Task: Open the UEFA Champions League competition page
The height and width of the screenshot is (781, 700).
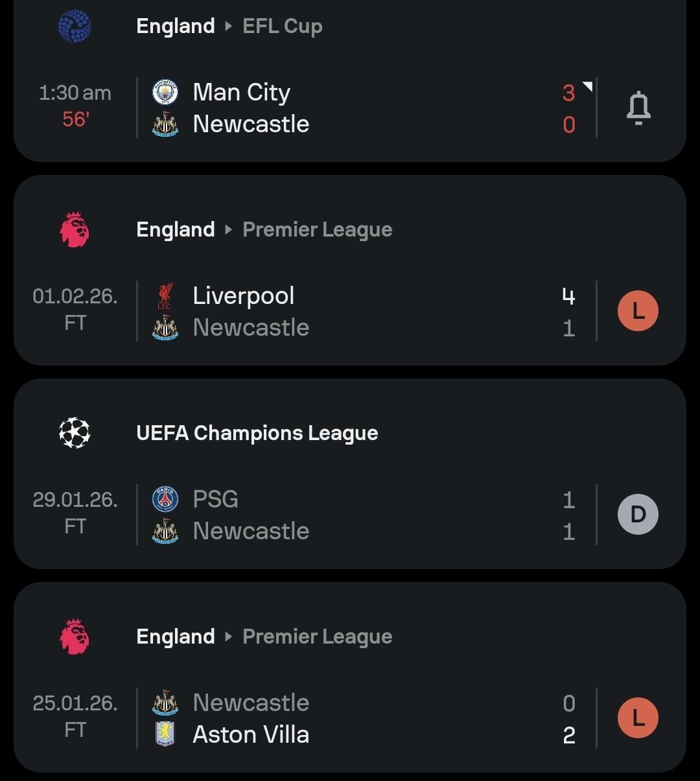Action: pos(257,433)
